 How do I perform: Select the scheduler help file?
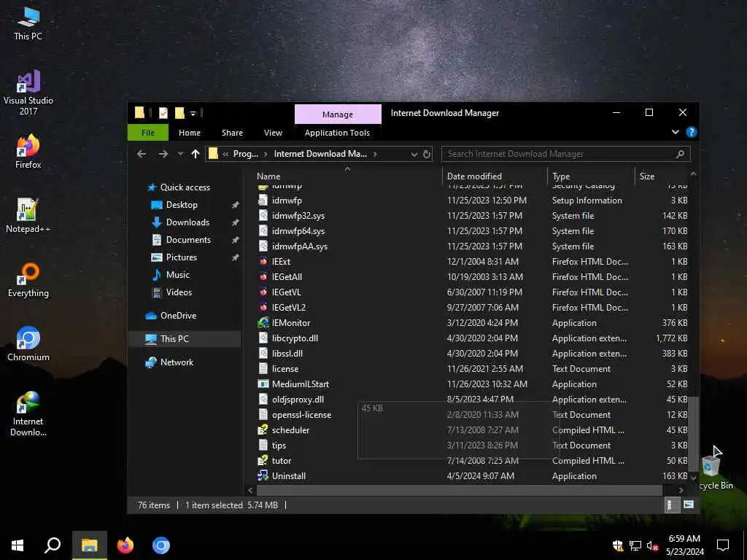[290, 430]
